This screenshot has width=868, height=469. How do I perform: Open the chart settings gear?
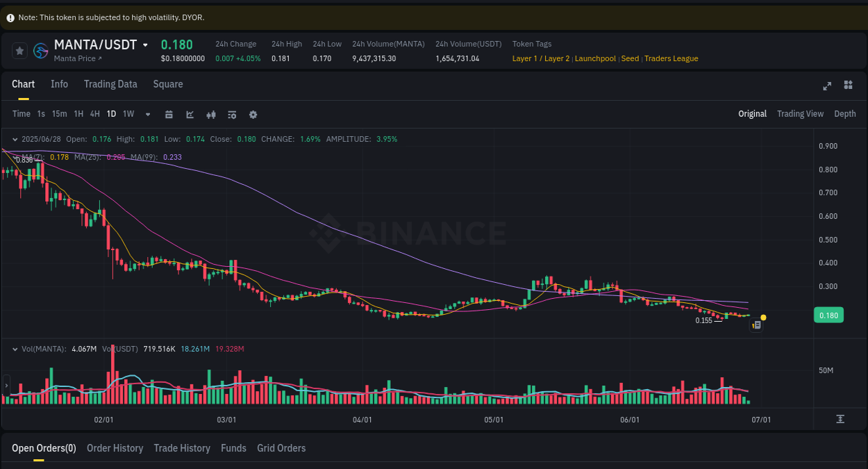pyautogui.click(x=253, y=114)
